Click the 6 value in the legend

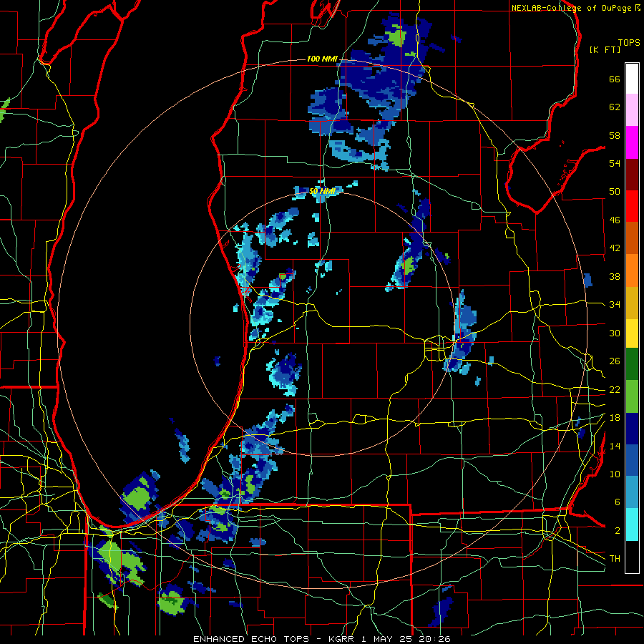click(618, 502)
